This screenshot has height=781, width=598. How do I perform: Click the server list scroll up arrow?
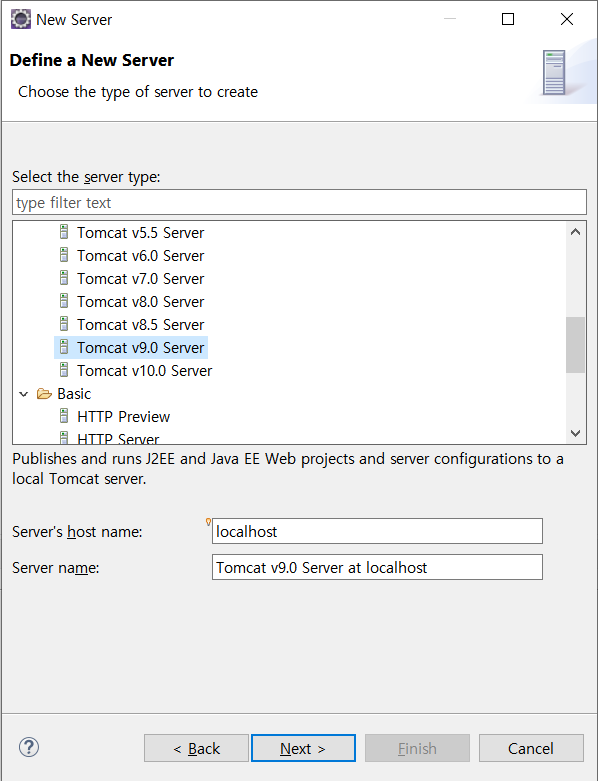(576, 232)
